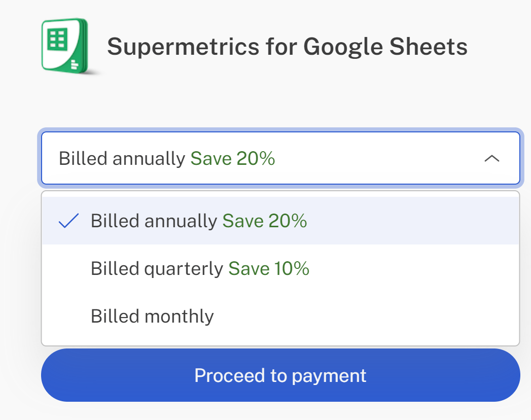Click Proceed to payment
Image resolution: width=531 pixels, height=420 pixels.
(x=280, y=375)
